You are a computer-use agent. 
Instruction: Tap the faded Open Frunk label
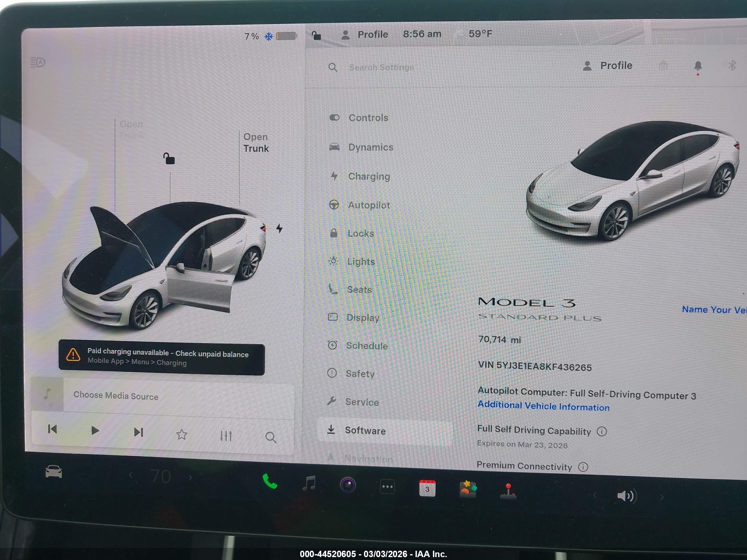[x=131, y=130]
